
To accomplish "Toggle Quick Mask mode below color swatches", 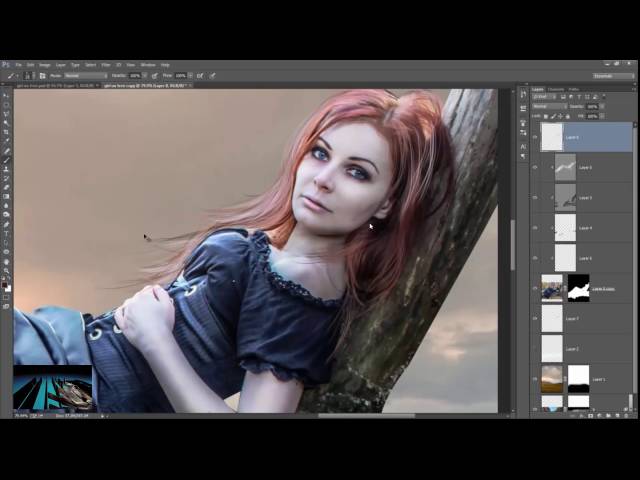I will click(6, 298).
